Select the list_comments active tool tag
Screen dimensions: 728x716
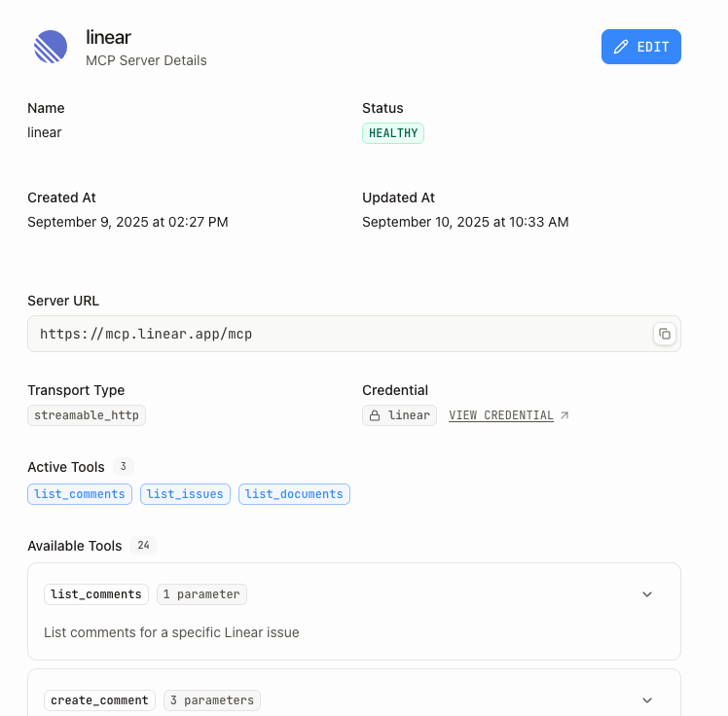[x=80, y=494]
